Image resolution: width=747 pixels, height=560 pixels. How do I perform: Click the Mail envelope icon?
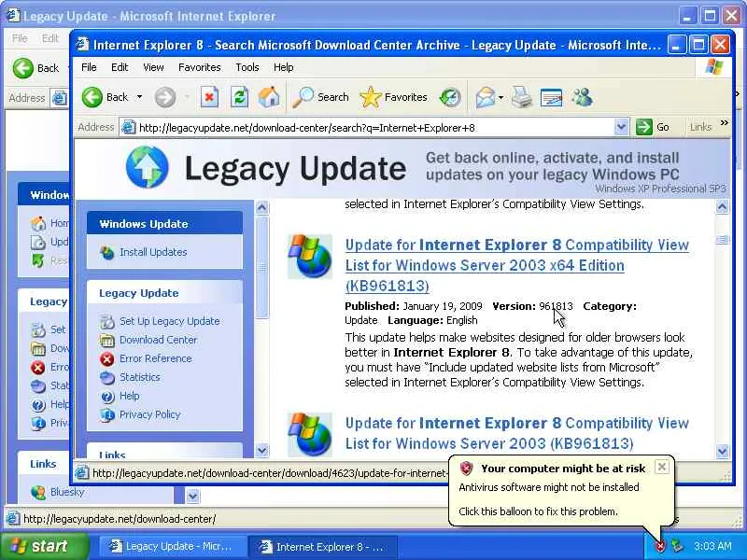pyautogui.click(x=486, y=98)
